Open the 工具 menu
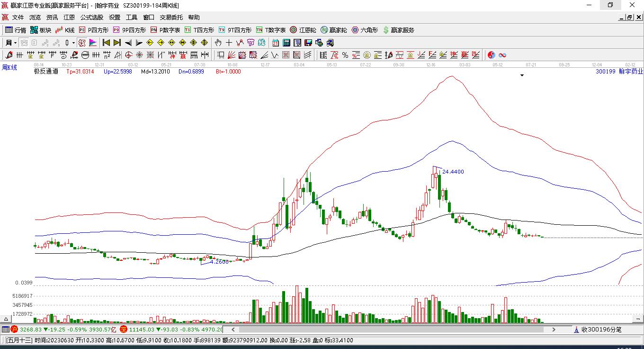Viewport: 644px width, 349px height. (132, 17)
